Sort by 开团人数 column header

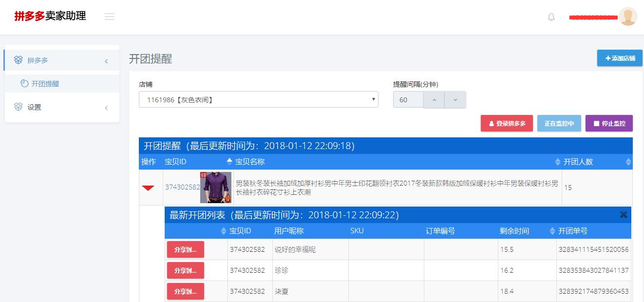[x=597, y=162]
